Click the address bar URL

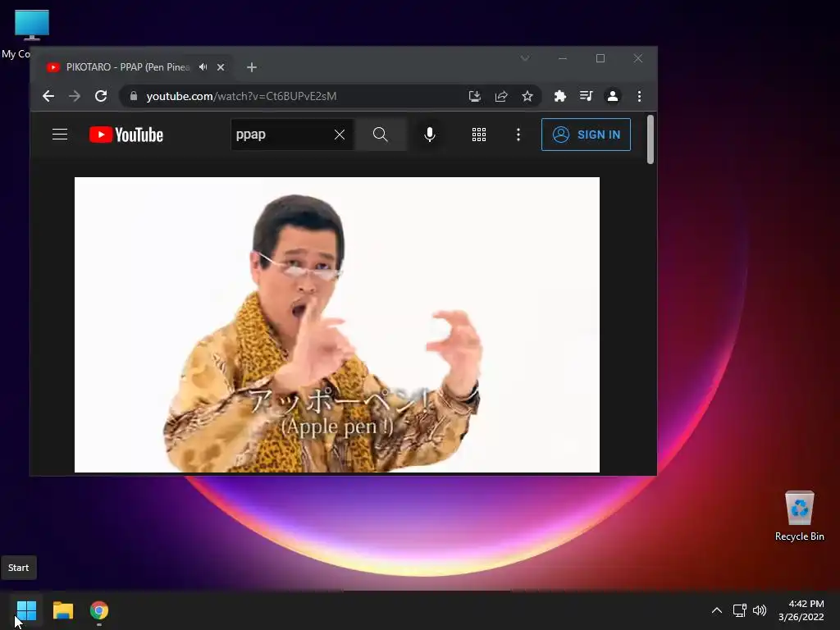tap(242, 96)
